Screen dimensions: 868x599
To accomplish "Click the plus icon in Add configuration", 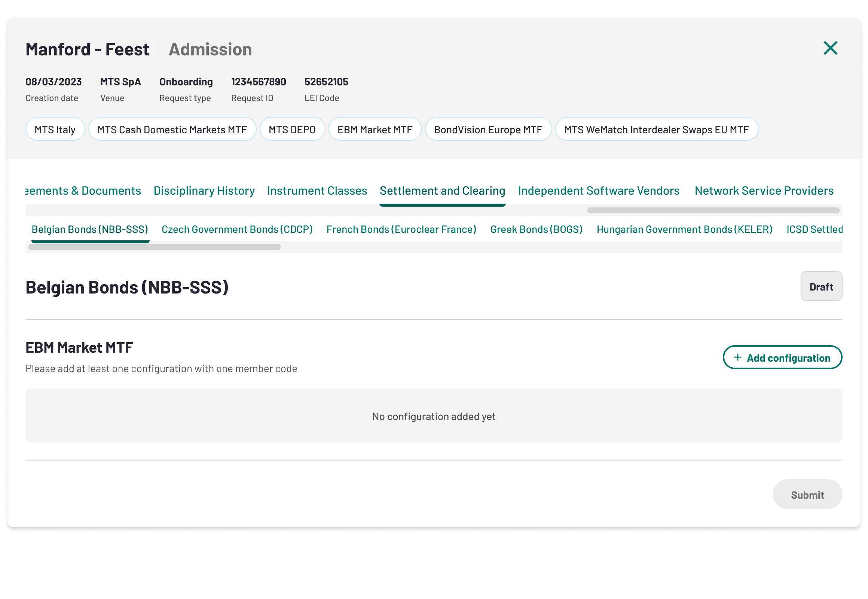I will (737, 357).
